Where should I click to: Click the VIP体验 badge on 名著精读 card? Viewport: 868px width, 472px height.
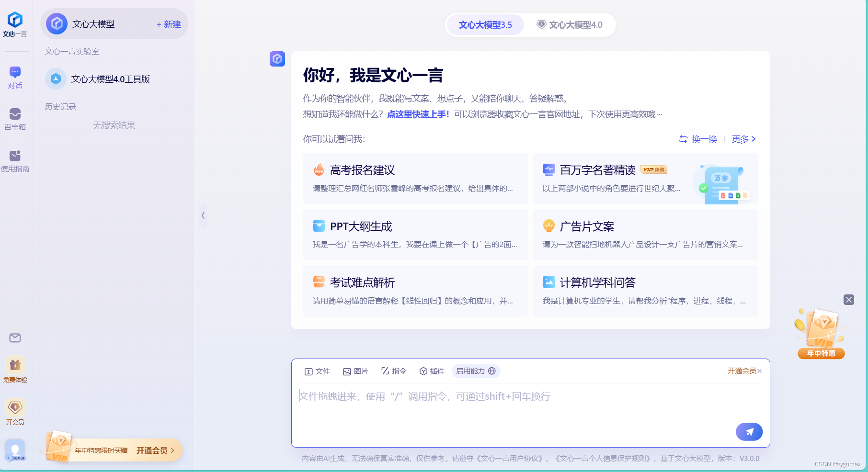click(654, 170)
